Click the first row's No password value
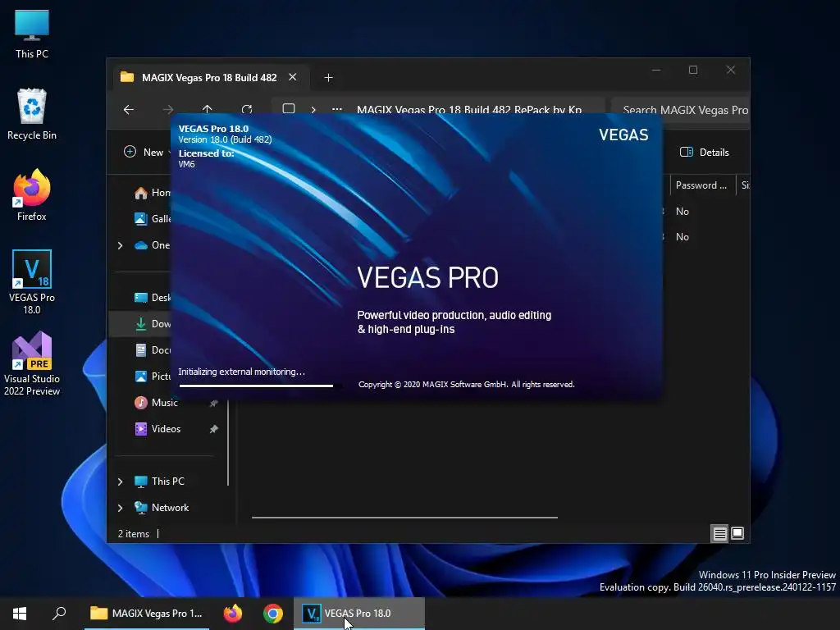 pos(682,212)
